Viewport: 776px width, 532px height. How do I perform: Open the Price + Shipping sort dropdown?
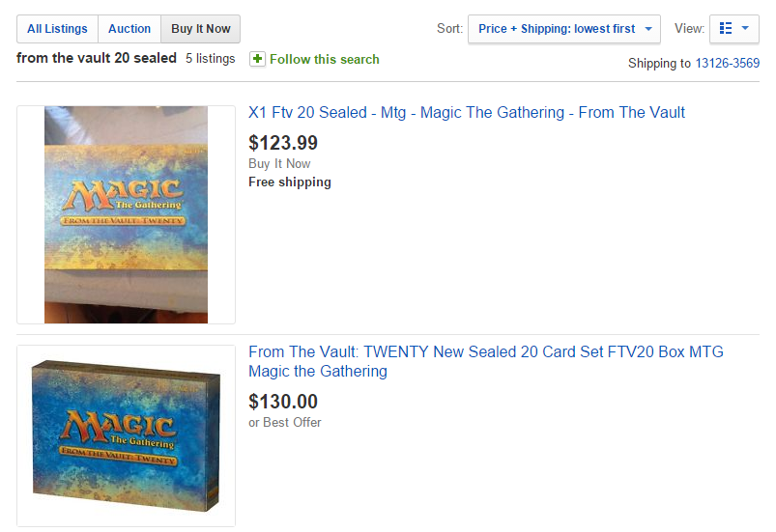pos(564,29)
